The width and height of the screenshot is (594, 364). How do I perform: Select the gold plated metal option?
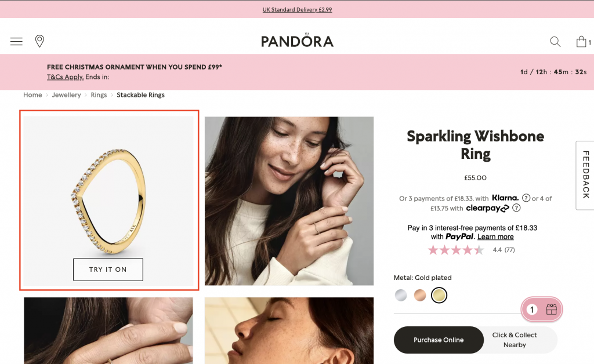439,295
